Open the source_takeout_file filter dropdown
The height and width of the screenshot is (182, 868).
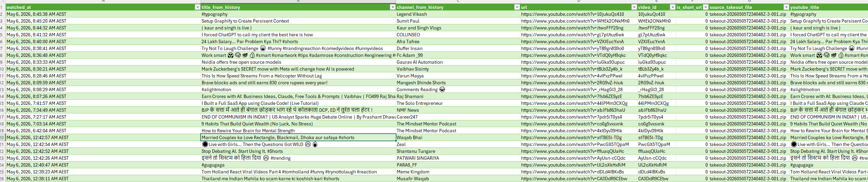pyautogui.click(x=786, y=7)
